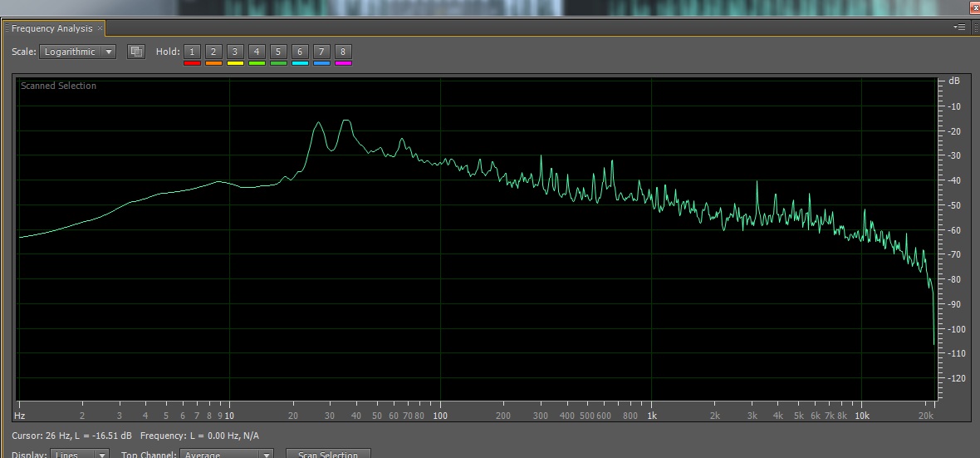980x458 pixels.
Task: Toggle Hold button 5
Action: (x=279, y=52)
